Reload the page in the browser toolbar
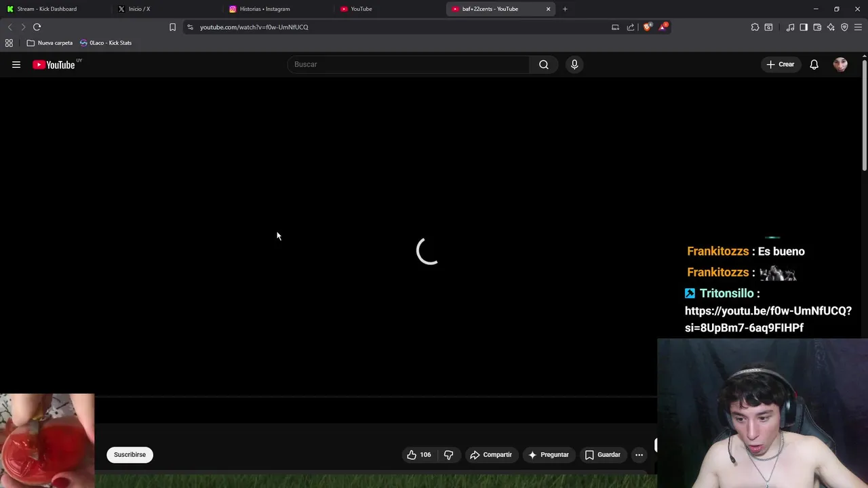 point(37,27)
